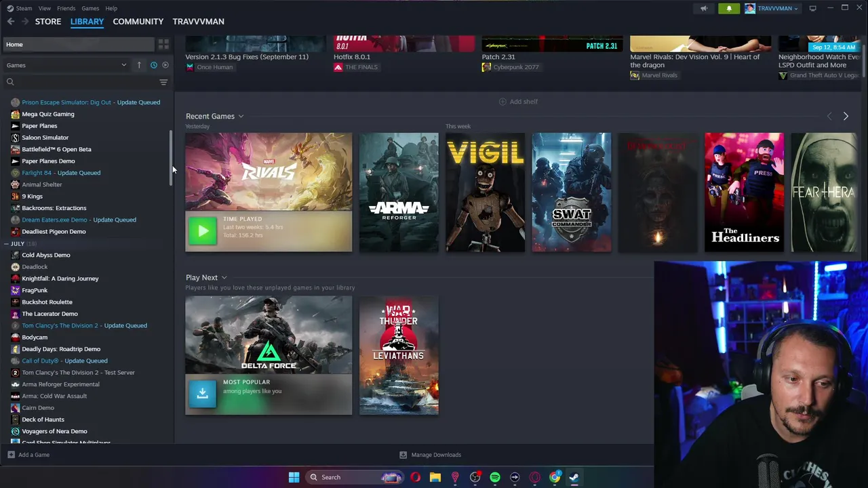Collapse the JULY group in game list

[x=6, y=243]
